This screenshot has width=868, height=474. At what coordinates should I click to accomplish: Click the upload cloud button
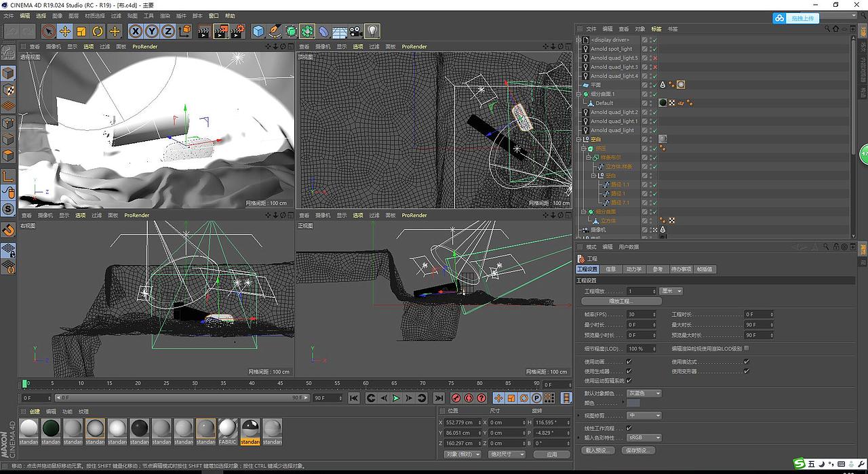(x=796, y=18)
